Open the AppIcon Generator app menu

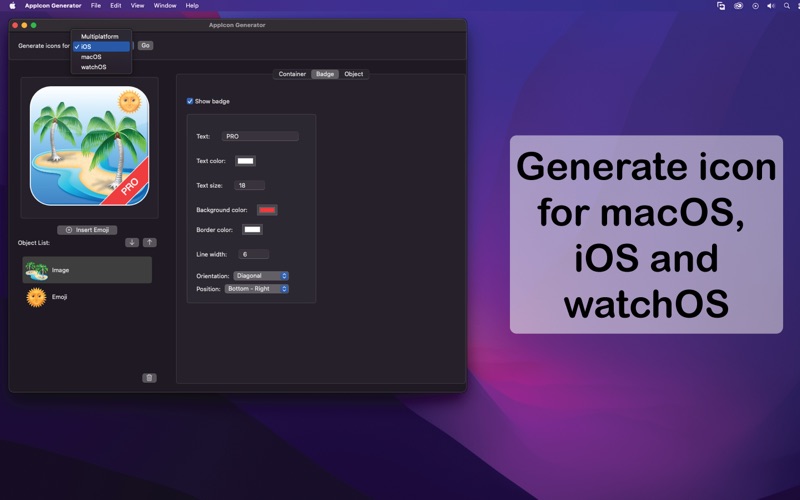click(x=53, y=6)
